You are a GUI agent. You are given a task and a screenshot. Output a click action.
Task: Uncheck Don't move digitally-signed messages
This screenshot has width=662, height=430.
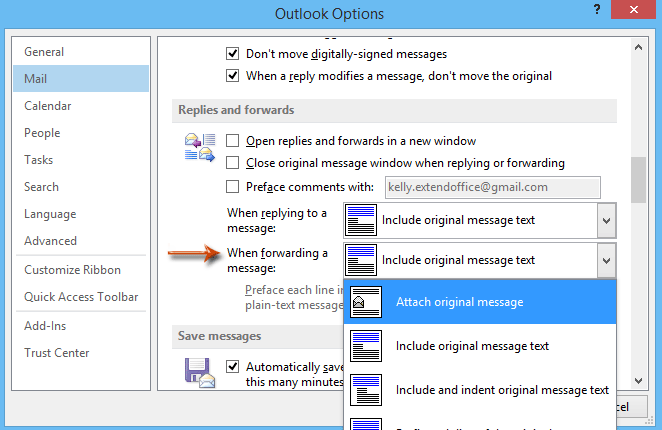pyautogui.click(x=233, y=54)
